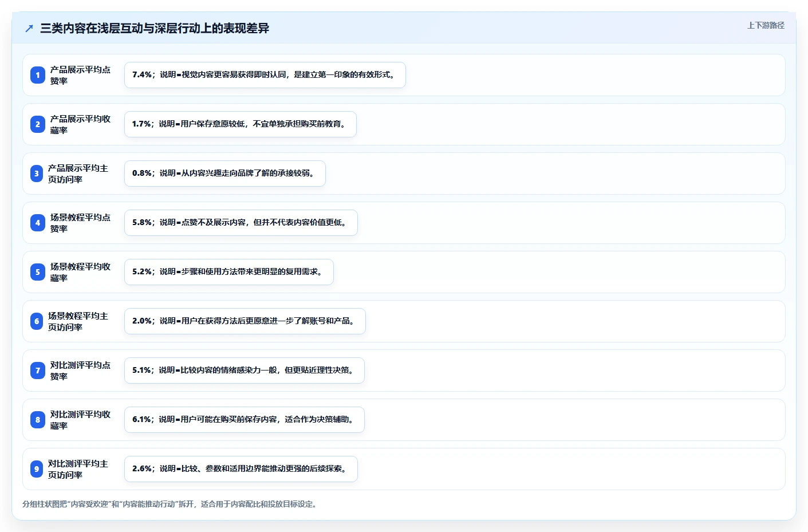
Task: Click step badge 3 for 产品展示平均主页访问率
Action: click(37, 174)
